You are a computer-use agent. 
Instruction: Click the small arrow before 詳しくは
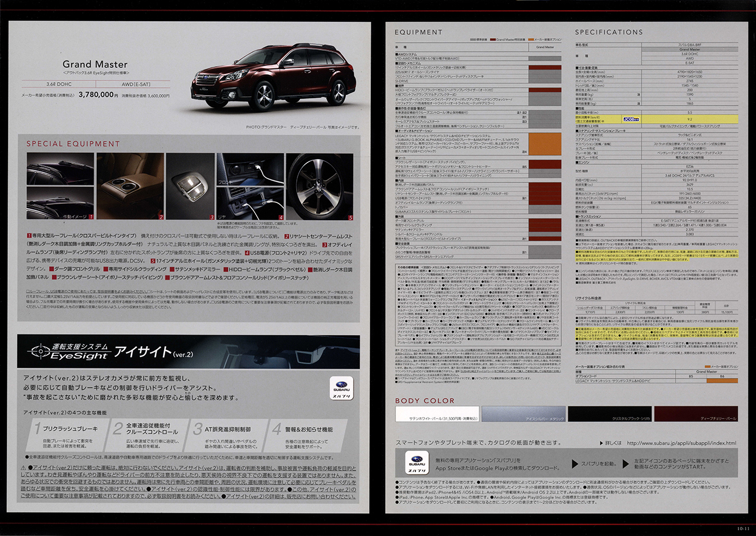tap(602, 442)
